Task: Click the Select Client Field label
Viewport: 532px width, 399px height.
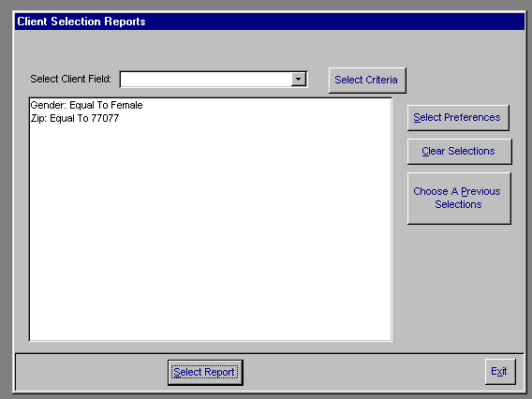Action: [70, 79]
